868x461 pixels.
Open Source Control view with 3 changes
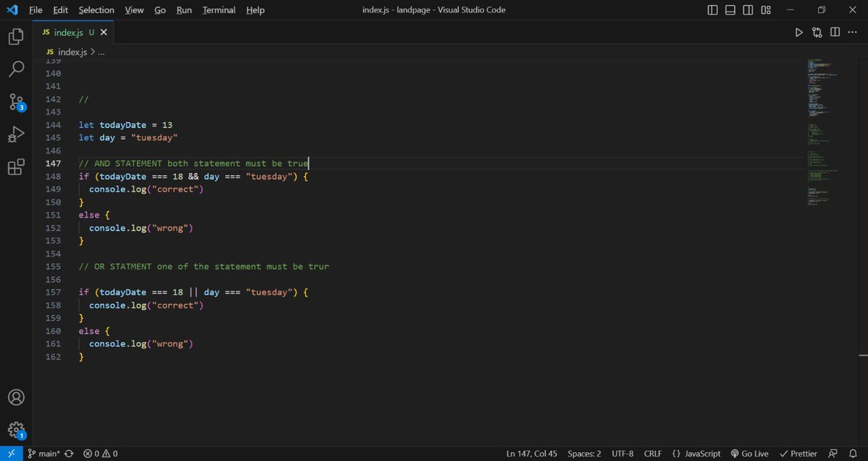coord(16,102)
